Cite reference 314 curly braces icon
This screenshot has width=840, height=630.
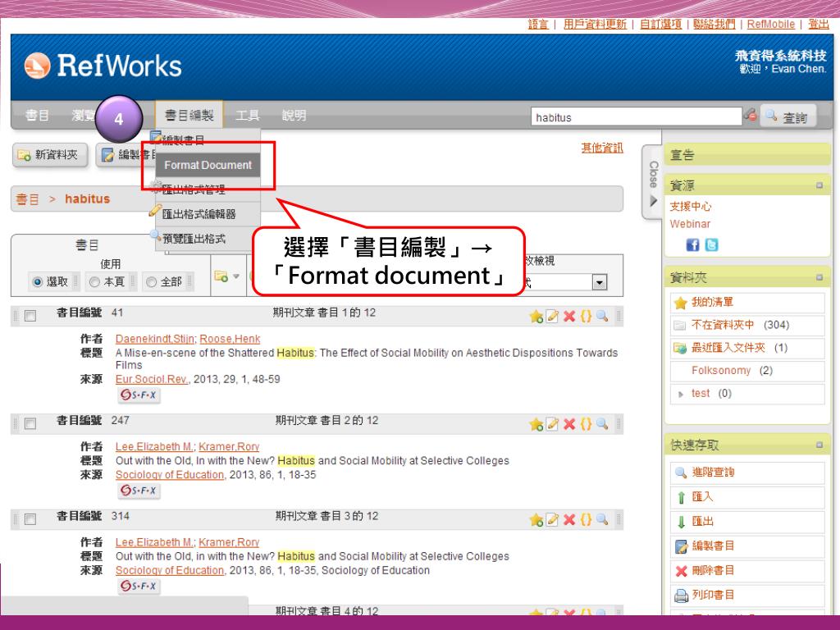point(586,519)
